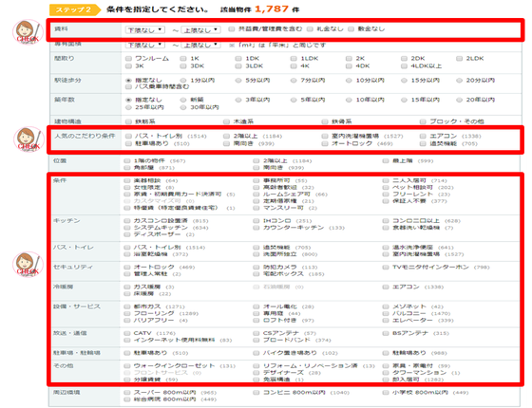The height and width of the screenshot is (408, 532).
Task: Check the 3DK layout option
Action: pyautogui.click(x=183, y=66)
